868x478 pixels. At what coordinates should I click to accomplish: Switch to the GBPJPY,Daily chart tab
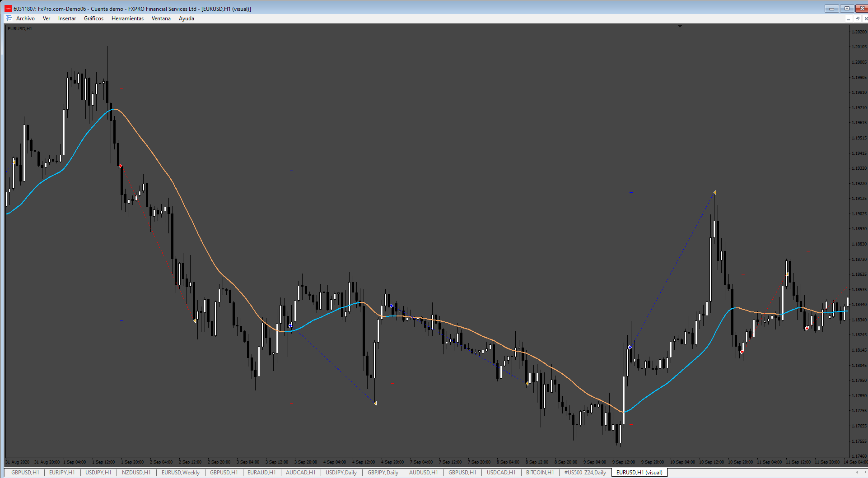point(383,473)
